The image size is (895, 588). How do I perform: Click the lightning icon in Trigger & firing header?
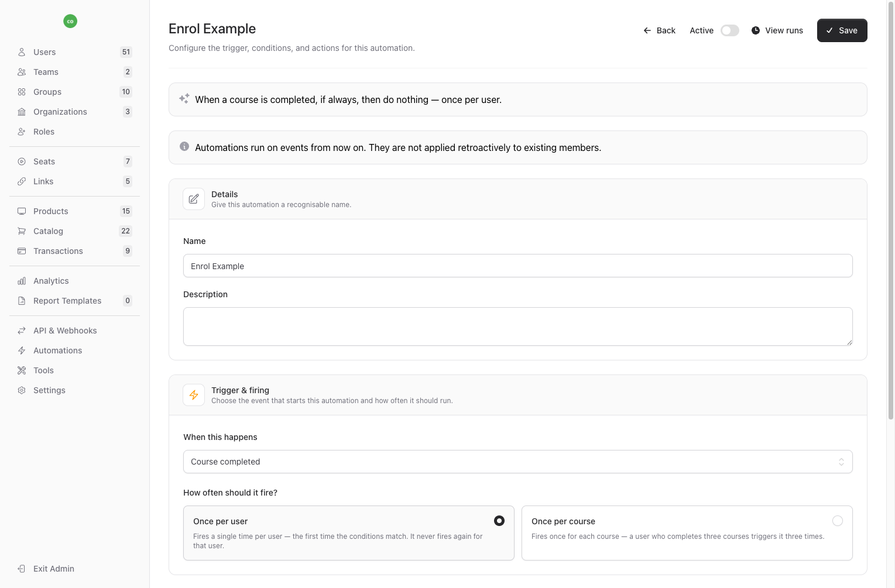click(194, 395)
